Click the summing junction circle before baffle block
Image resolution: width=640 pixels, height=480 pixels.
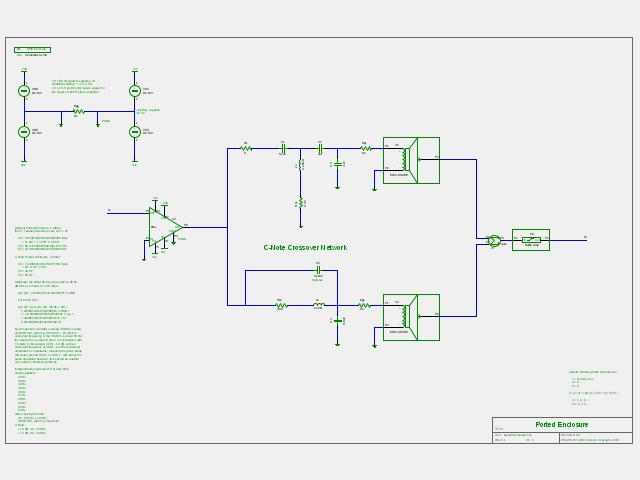[x=494, y=241]
